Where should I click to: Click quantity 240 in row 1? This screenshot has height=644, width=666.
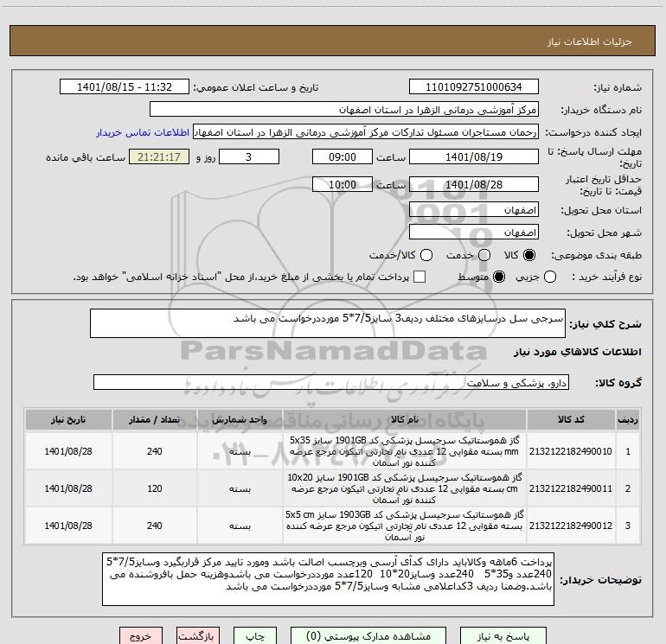155,451
